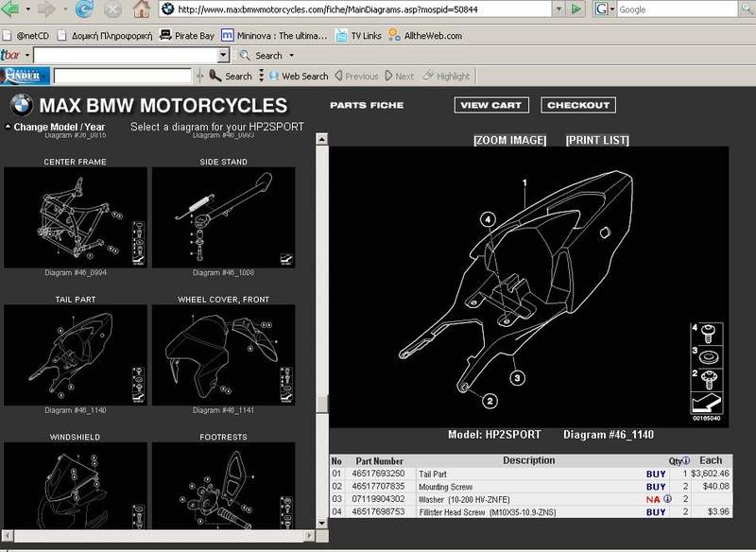Image resolution: width=756 pixels, height=552 pixels.
Task: Open the TV Links bookmark
Action: click(358, 36)
